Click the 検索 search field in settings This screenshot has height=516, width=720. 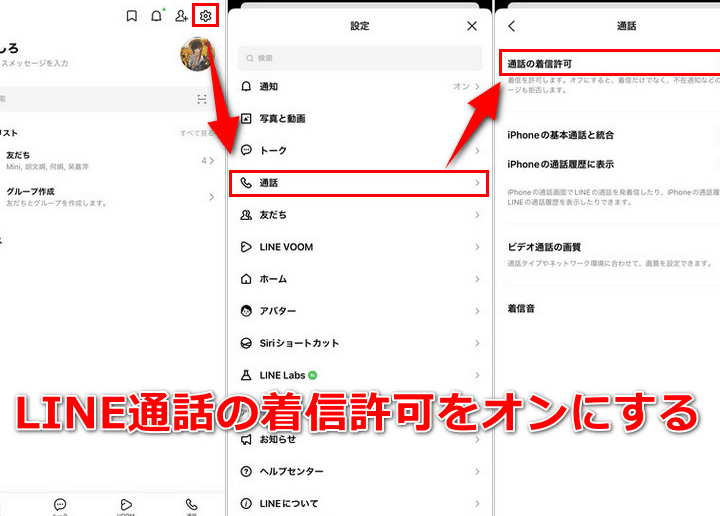pos(360,58)
